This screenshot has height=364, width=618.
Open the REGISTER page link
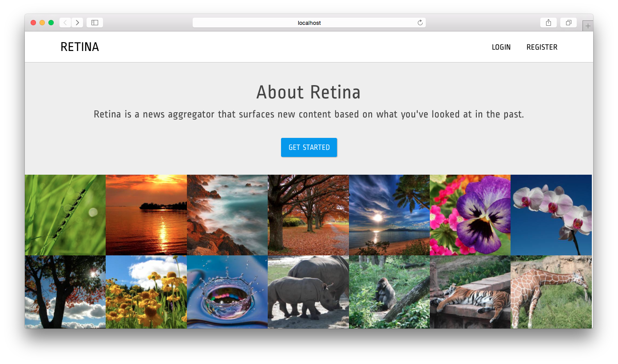542,47
